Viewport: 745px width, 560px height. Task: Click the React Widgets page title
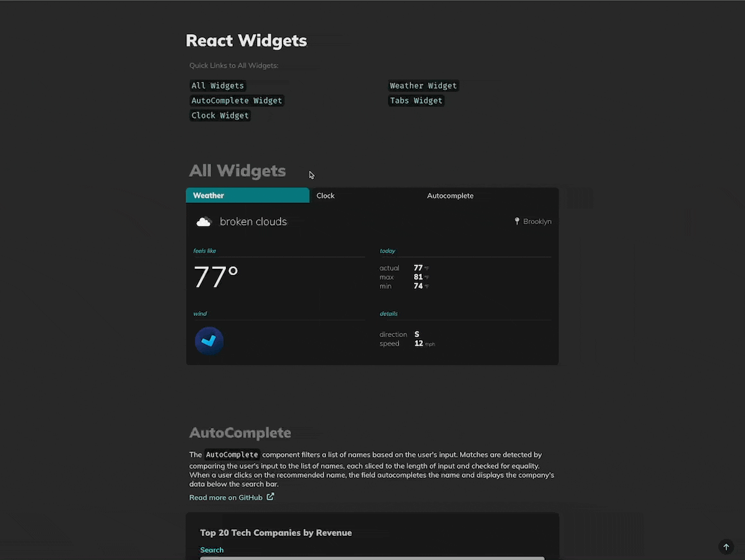(246, 40)
